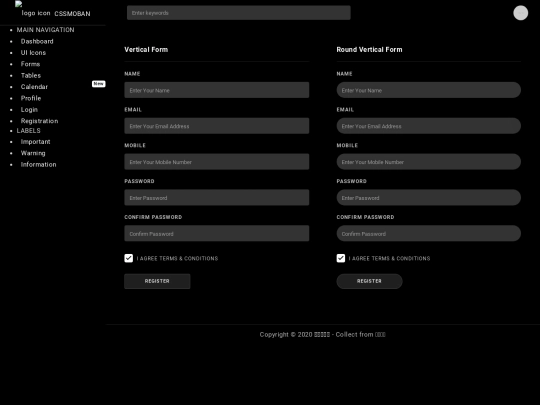Click Email field in Round Vertical Form
Viewport: 540px width, 405px height.
(428, 126)
